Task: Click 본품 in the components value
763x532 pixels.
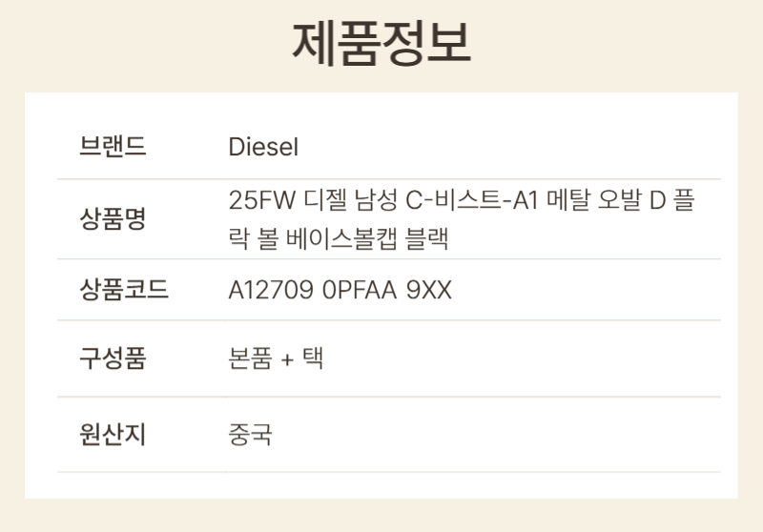Action: [x=251, y=359]
